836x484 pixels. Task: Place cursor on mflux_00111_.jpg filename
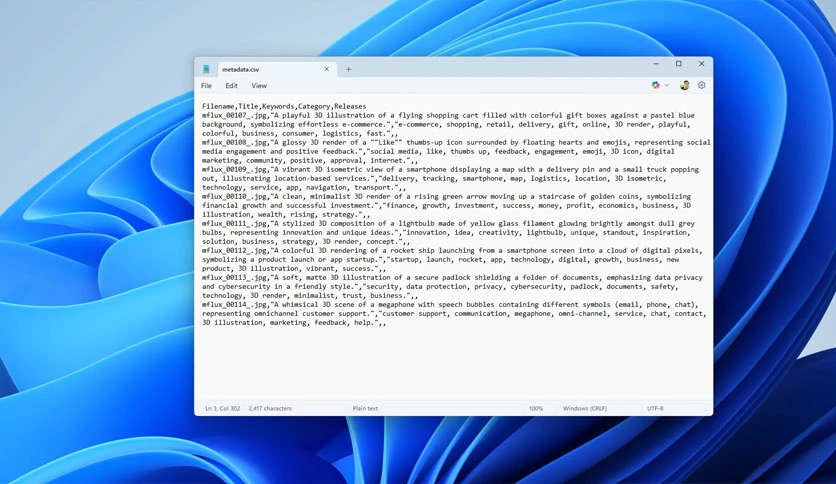pos(234,223)
